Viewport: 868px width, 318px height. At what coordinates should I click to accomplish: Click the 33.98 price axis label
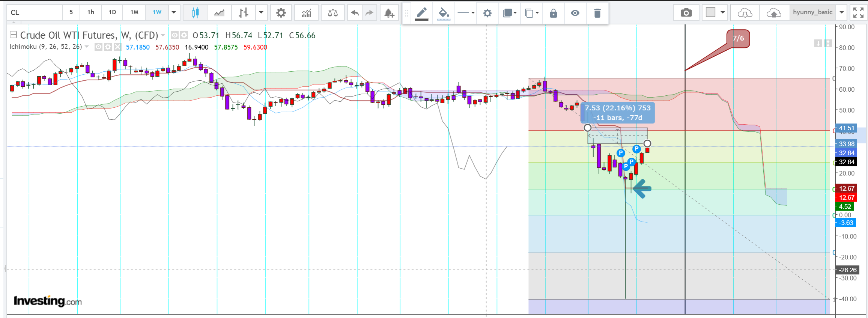tap(846, 144)
